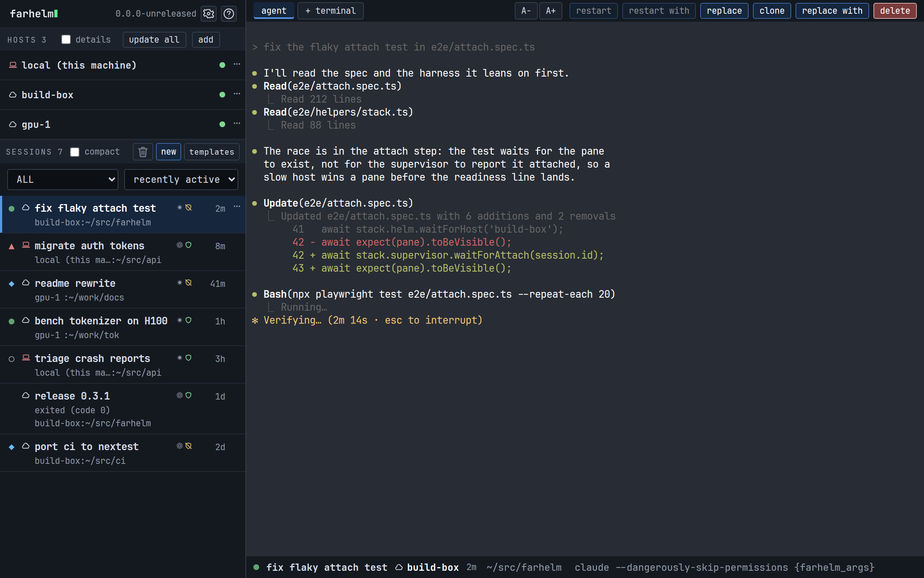Screen dimensions: 924x578
Task: Select the triage crash reports session
Action: click(x=123, y=365)
